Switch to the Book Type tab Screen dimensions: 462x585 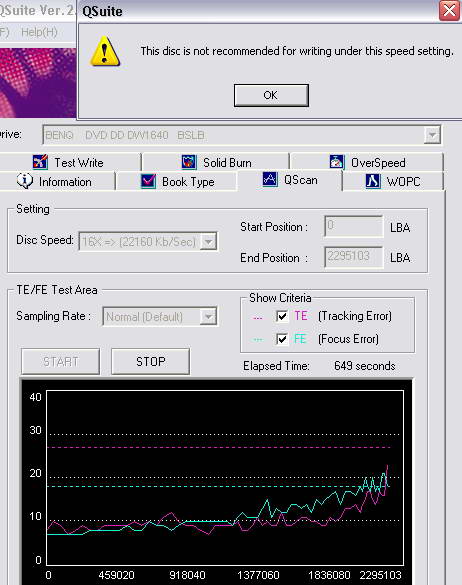click(x=177, y=182)
